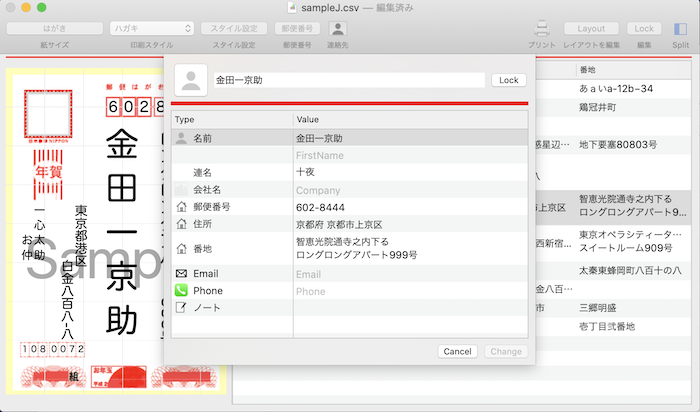This screenshot has height=412, width=700.
Task: Click the postcard stamp box preview
Action: click(x=48, y=114)
